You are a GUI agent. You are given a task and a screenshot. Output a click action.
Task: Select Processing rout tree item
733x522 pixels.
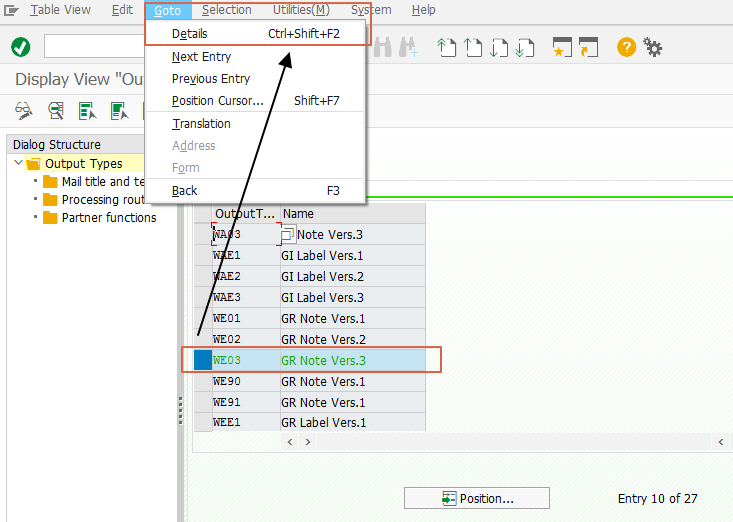tap(103, 200)
